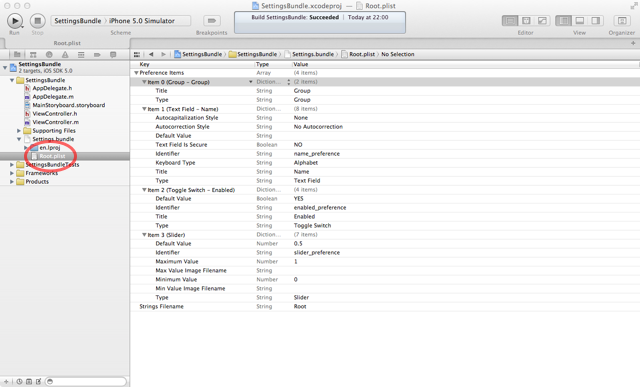The image size is (640, 387).
Task: Click the name_preference value cell
Action: (x=317, y=154)
